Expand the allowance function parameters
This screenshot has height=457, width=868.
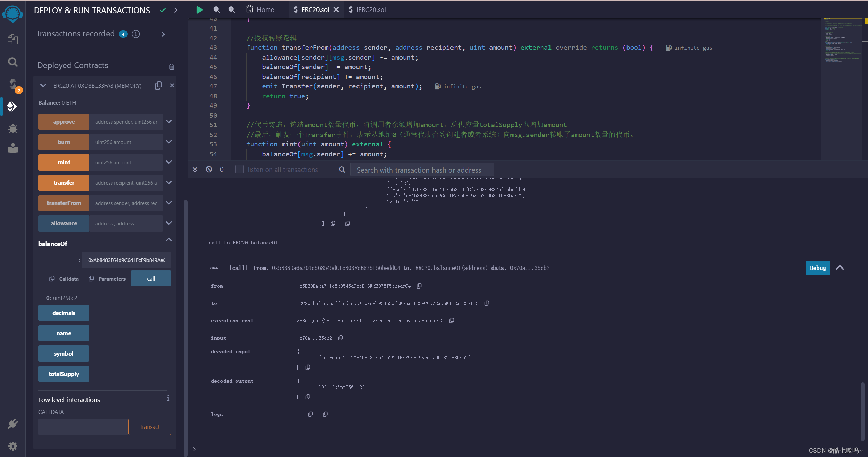[x=169, y=223]
